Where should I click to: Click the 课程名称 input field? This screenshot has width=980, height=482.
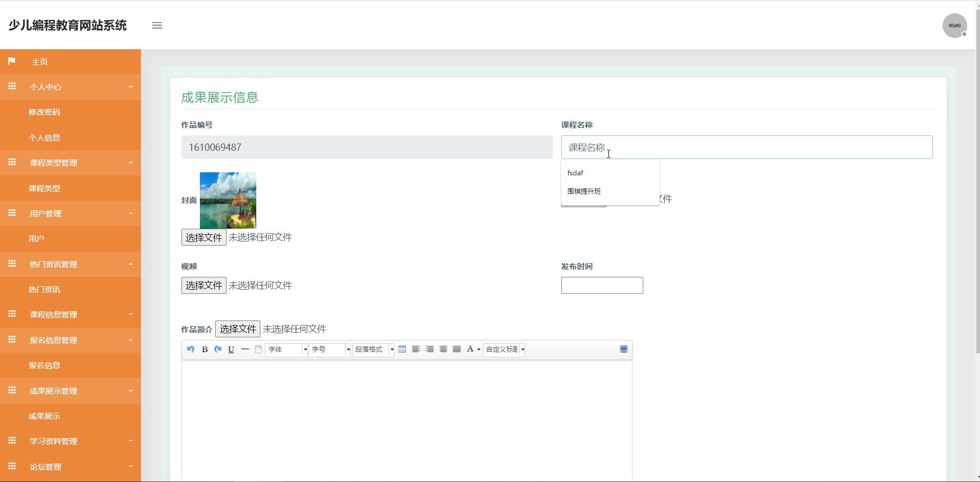(747, 147)
